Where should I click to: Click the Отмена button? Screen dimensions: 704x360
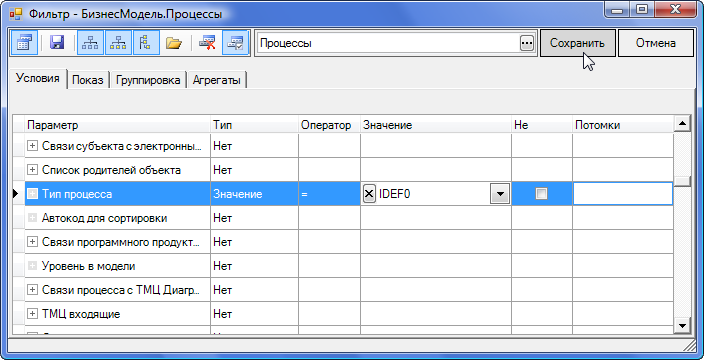click(656, 43)
